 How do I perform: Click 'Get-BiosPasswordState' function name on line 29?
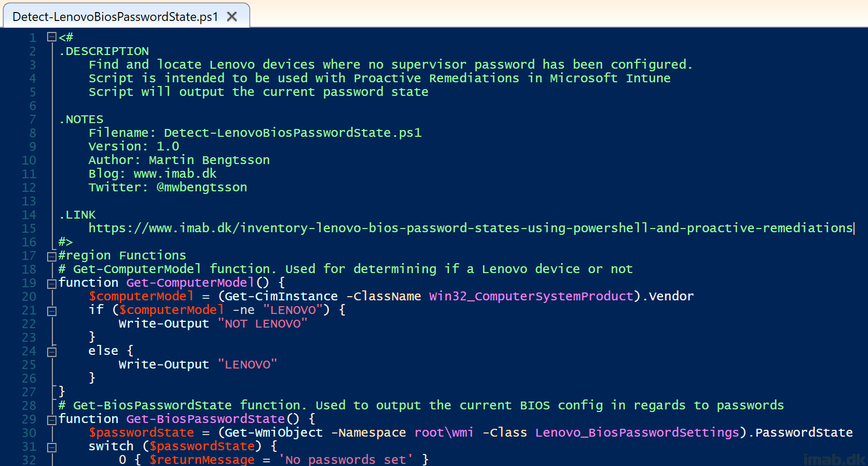(205, 419)
